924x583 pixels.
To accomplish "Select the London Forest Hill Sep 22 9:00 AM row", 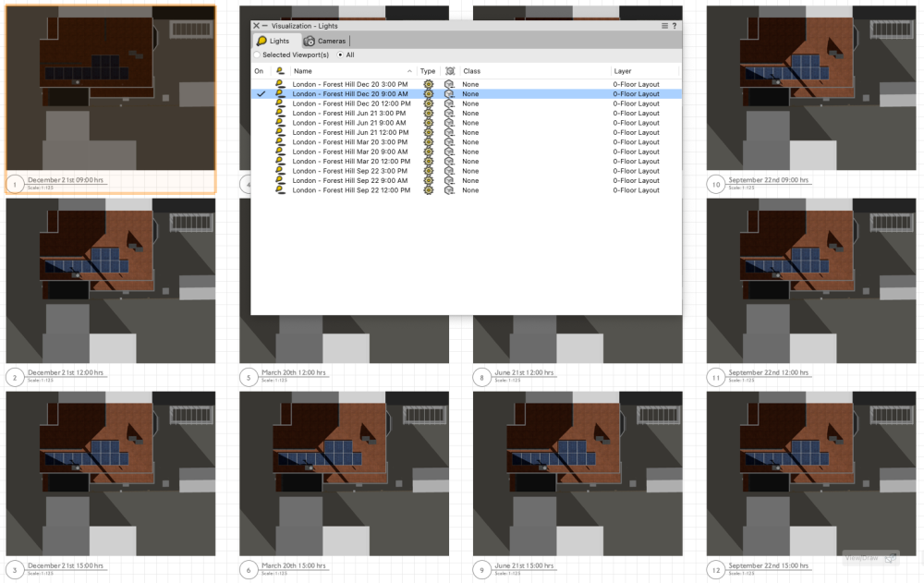I will [350, 181].
